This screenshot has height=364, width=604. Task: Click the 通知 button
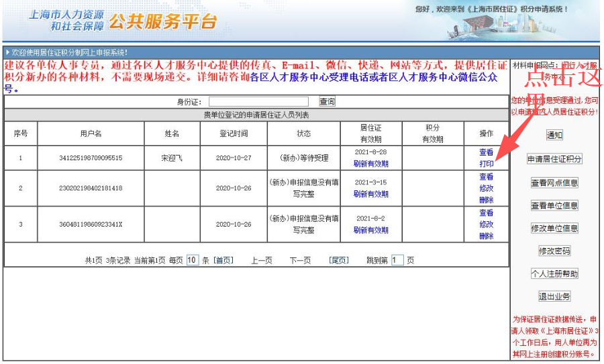pos(554,135)
